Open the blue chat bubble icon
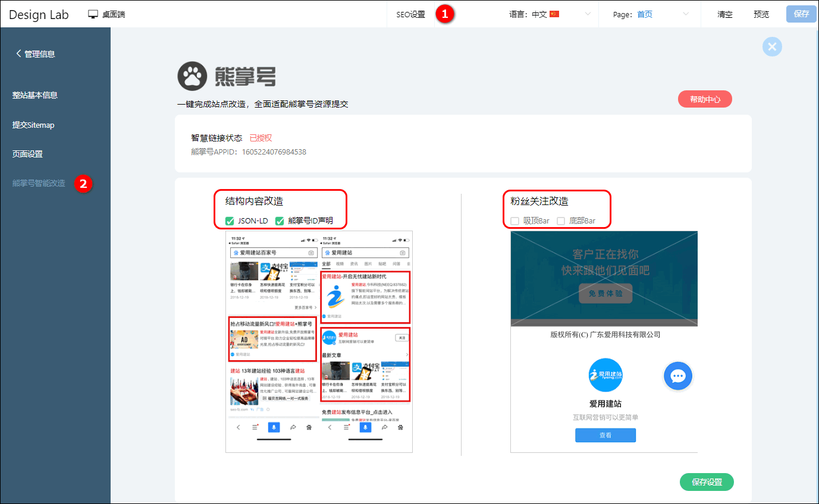819x504 pixels. (x=678, y=376)
